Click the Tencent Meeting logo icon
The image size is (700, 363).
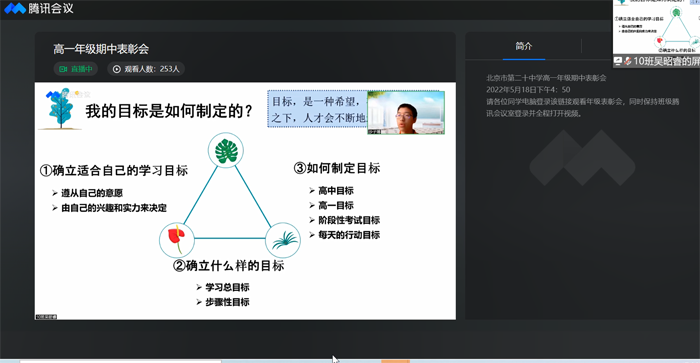[x=15, y=8]
